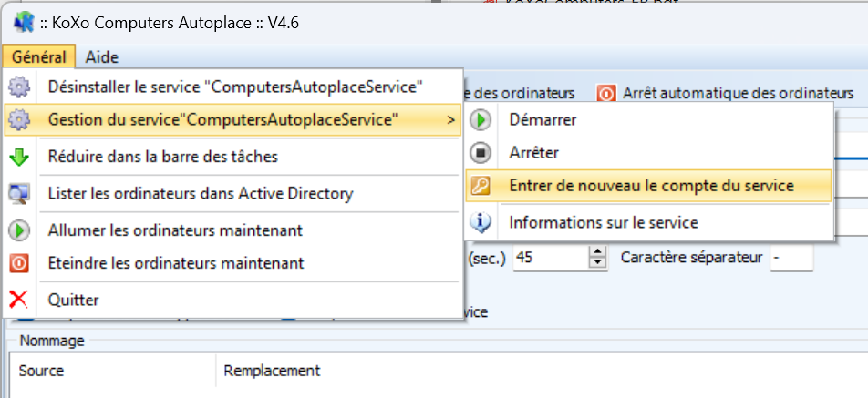Click submenu arrow on Gestion du service
868x398 pixels.
point(451,120)
